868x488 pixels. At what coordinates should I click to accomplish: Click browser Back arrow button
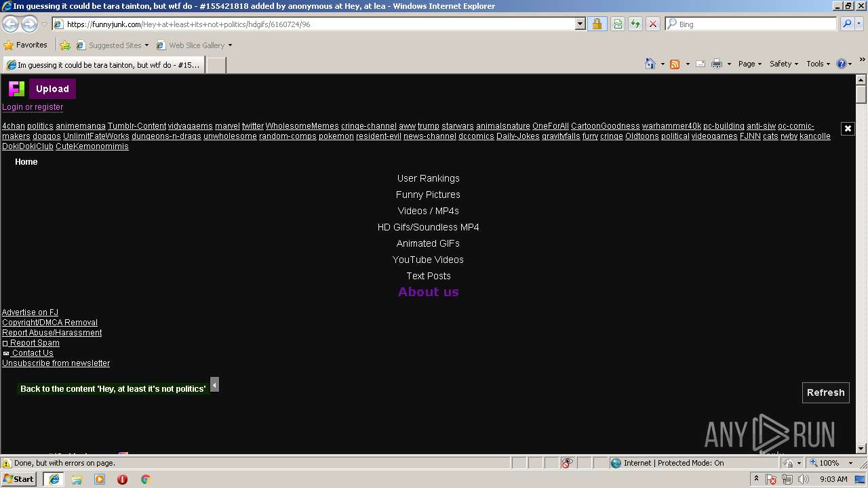tap(10, 24)
